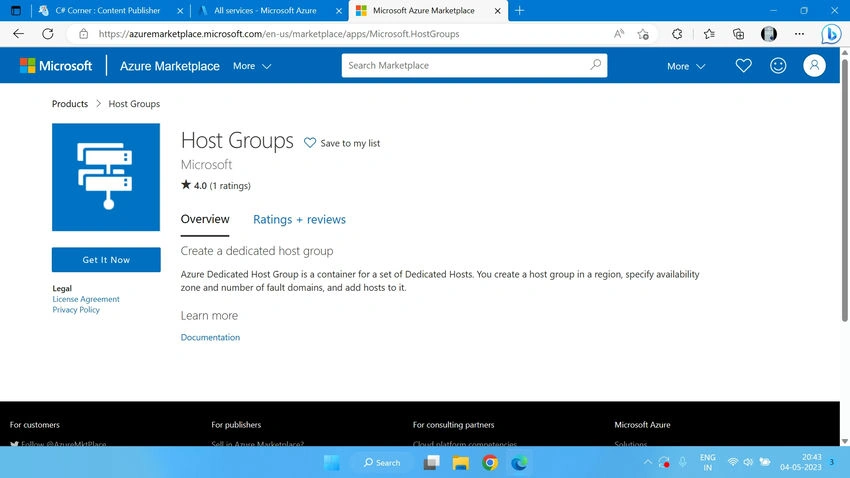Show hidden system tray icons

click(x=647, y=462)
